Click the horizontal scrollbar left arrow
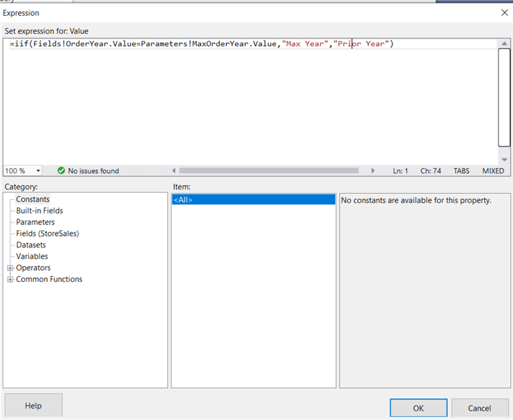The image size is (513, 420). point(174,171)
